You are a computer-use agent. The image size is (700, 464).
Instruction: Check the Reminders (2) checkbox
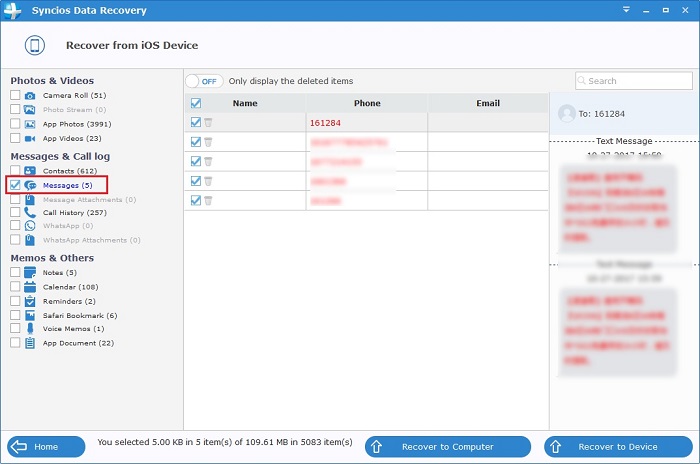(15, 301)
